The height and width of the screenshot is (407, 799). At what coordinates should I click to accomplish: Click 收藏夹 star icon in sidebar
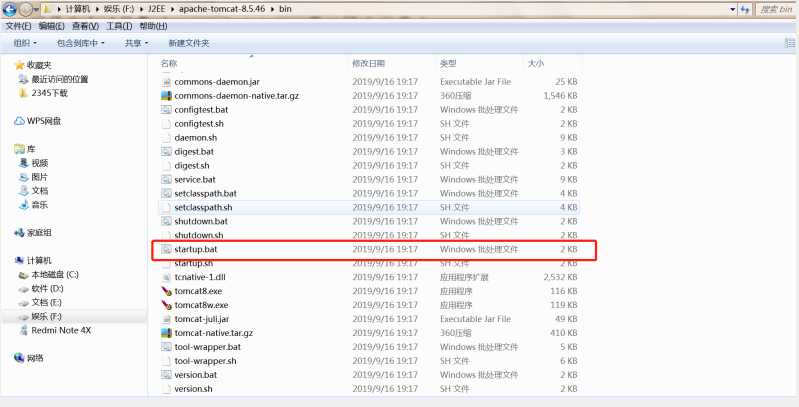(20, 65)
